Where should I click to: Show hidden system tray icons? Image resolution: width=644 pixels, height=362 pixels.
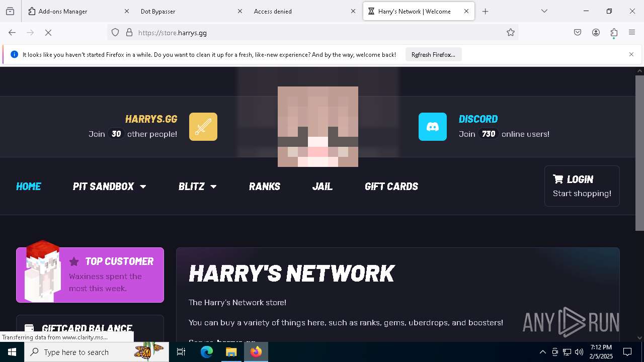tap(542, 352)
